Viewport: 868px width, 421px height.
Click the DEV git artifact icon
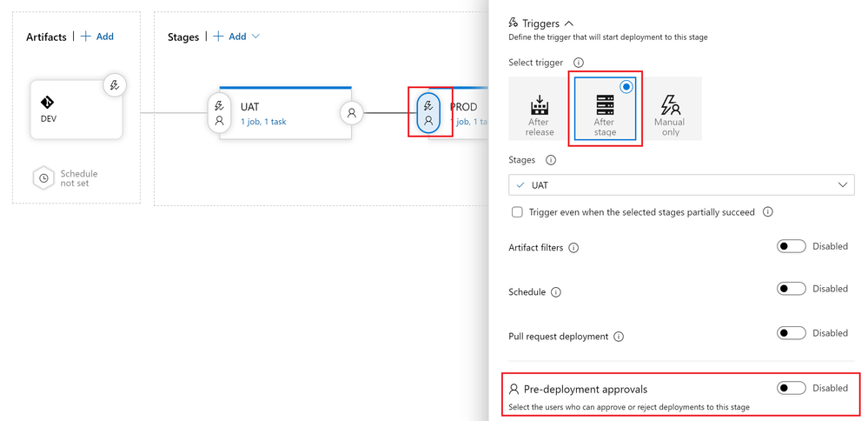[47, 103]
